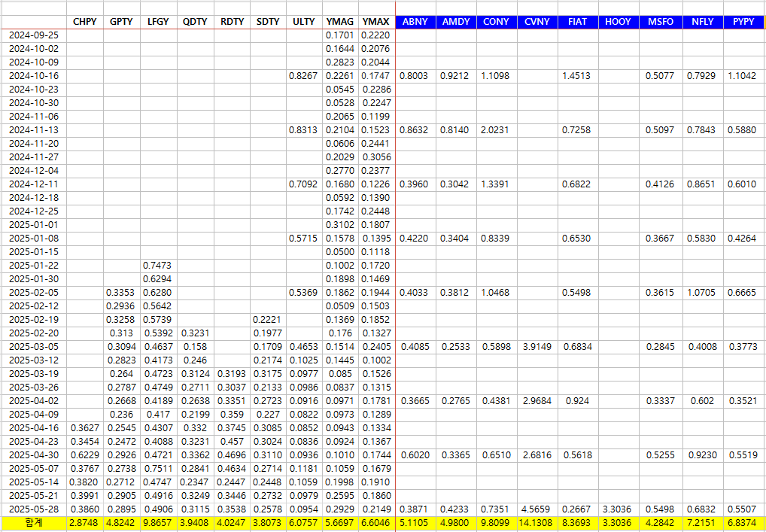This screenshot has width=766, height=532.
Task: Click the CONY value 2.0231
Action: [x=497, y=130]
